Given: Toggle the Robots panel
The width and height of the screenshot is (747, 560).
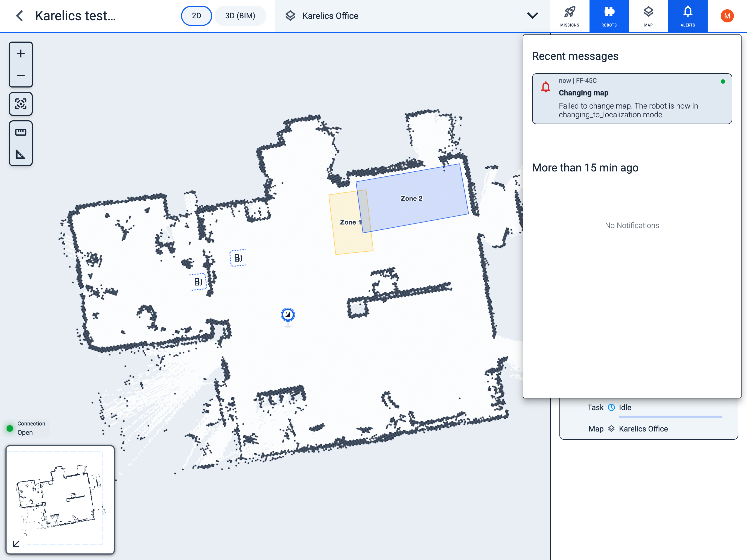Looking at the screenshot, I should click(609, 16).
